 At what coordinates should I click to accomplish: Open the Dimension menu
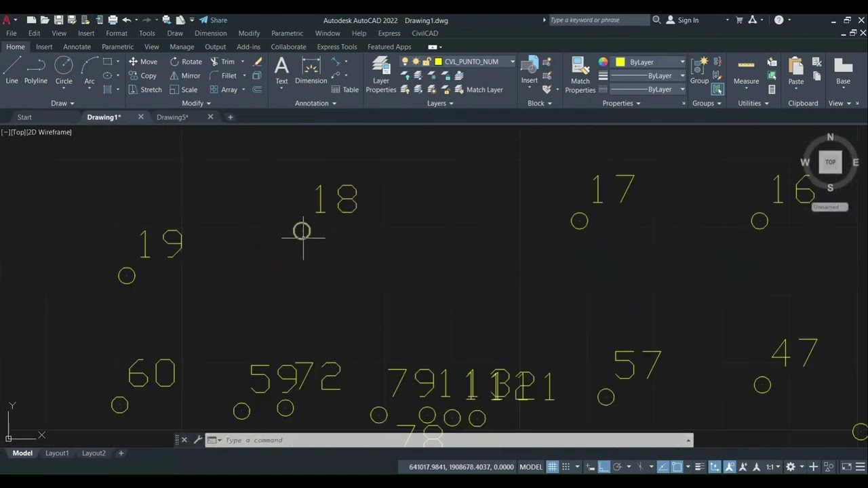(x=210, y=33)
